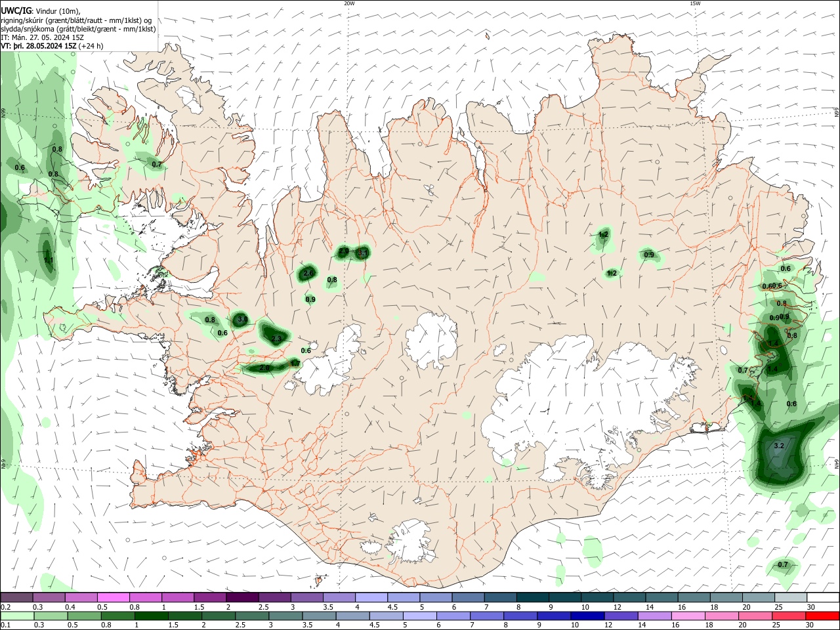Select the 'VT: þri. 28.05.2024 15Z' valid time

tap(38, 46)
